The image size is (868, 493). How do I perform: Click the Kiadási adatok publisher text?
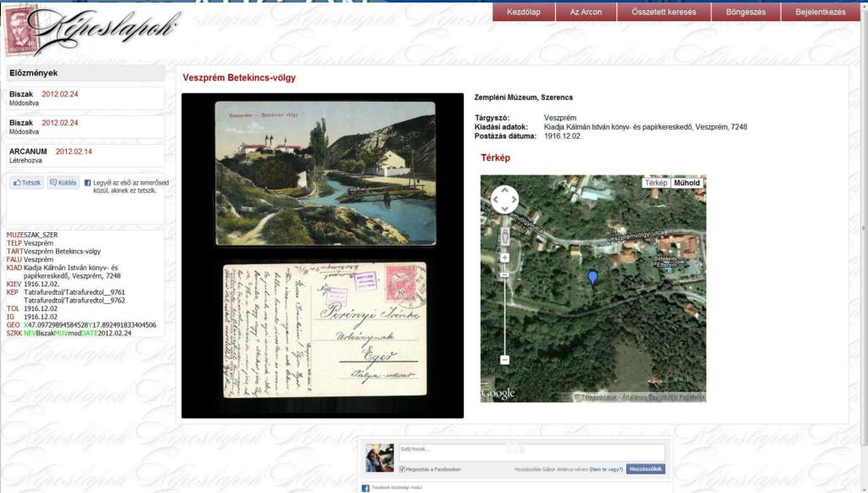click(645, 127)
